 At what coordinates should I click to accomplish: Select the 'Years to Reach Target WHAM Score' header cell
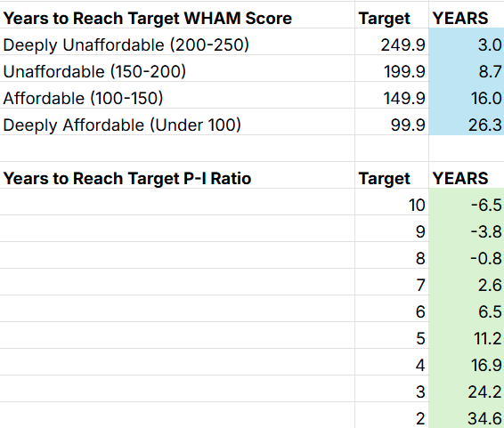point(177,15)
